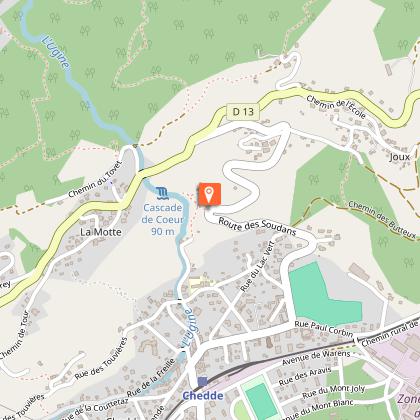Click the Rue des Touvières label
The width and height of the screenshot is (420, 420).
[101, 359]
